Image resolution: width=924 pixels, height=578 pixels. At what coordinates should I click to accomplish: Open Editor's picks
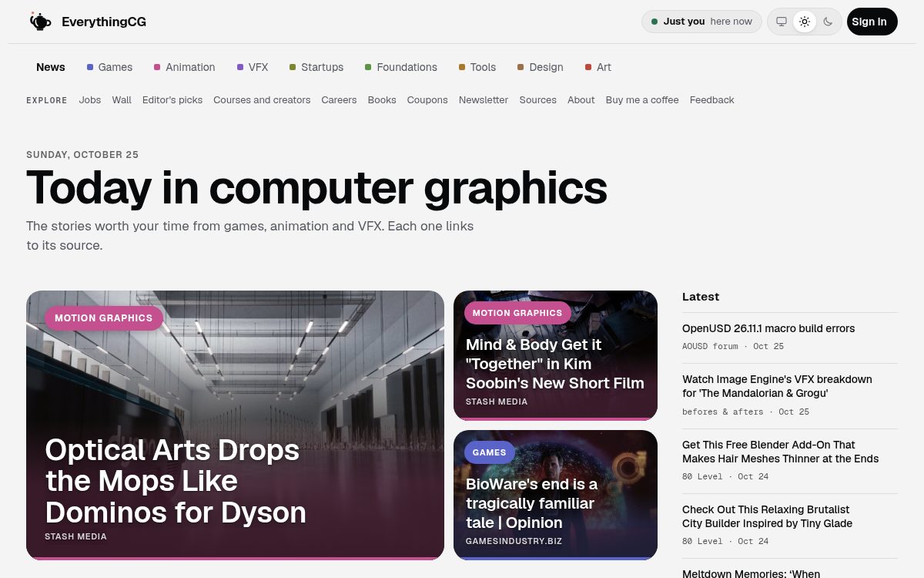(172, 100)
